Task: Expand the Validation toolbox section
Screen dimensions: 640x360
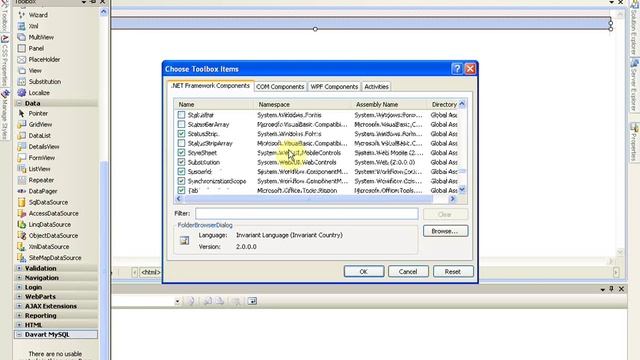Action: tap(19, 268)
